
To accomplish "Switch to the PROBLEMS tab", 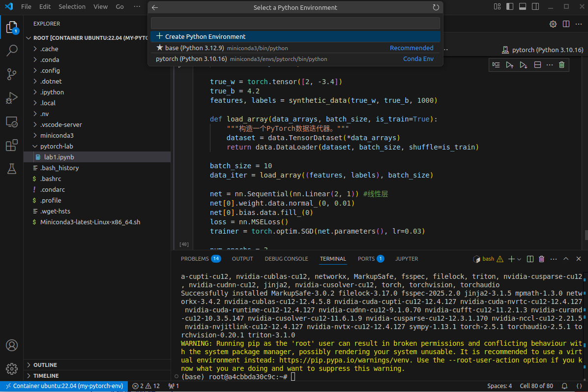I will pyautogui.click(x=195, y=259).
